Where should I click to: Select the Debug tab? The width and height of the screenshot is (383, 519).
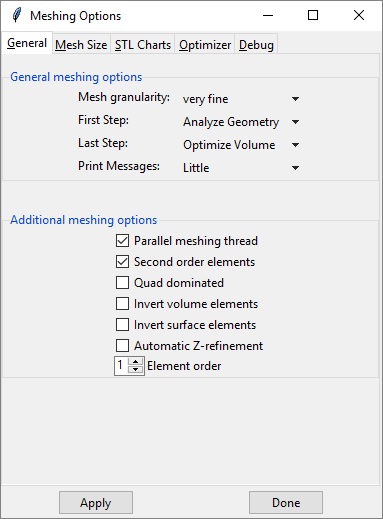point(256,45)
